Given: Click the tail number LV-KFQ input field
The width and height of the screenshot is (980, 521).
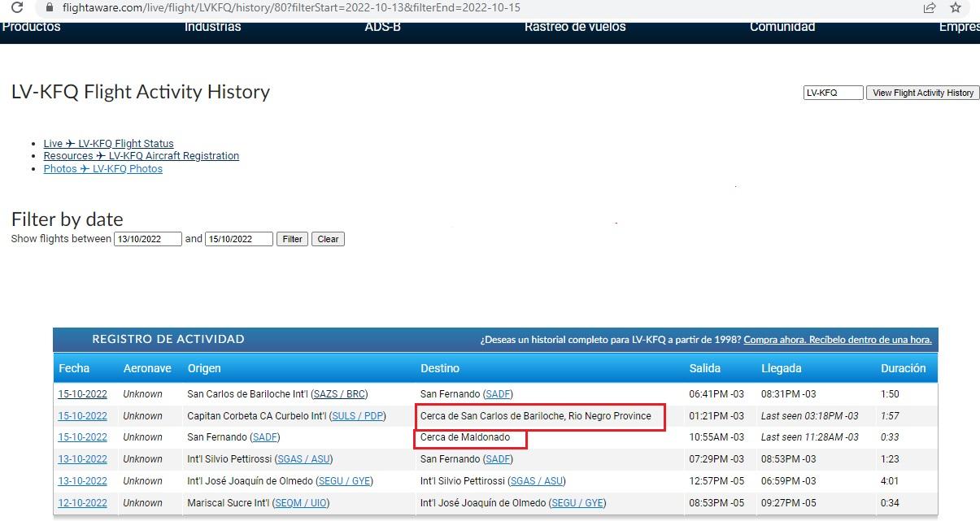Looking at the screenshot, I should coord(833,93).
